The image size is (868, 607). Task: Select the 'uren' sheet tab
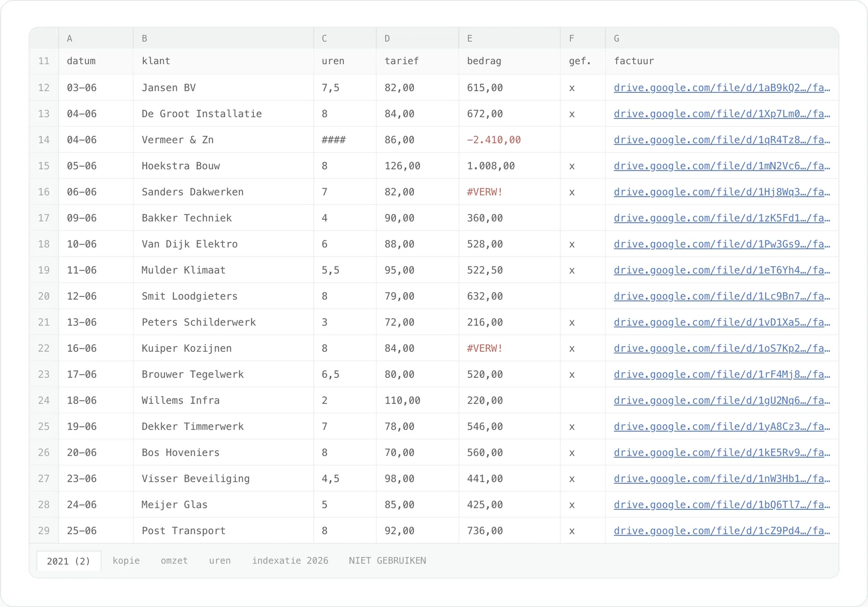pyautogui.click(x=220, y=561)
